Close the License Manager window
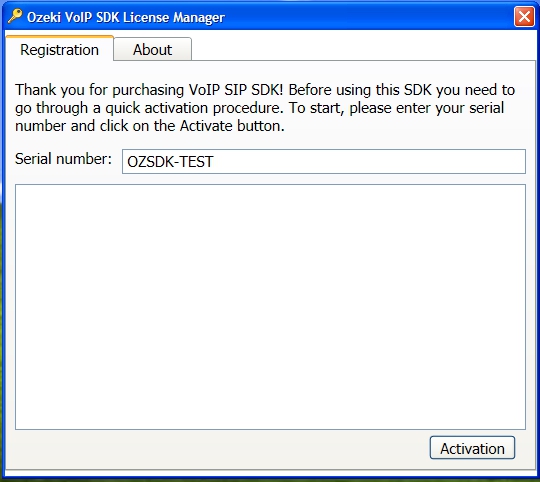The image size is (540, 482). (x=524, y=17)
